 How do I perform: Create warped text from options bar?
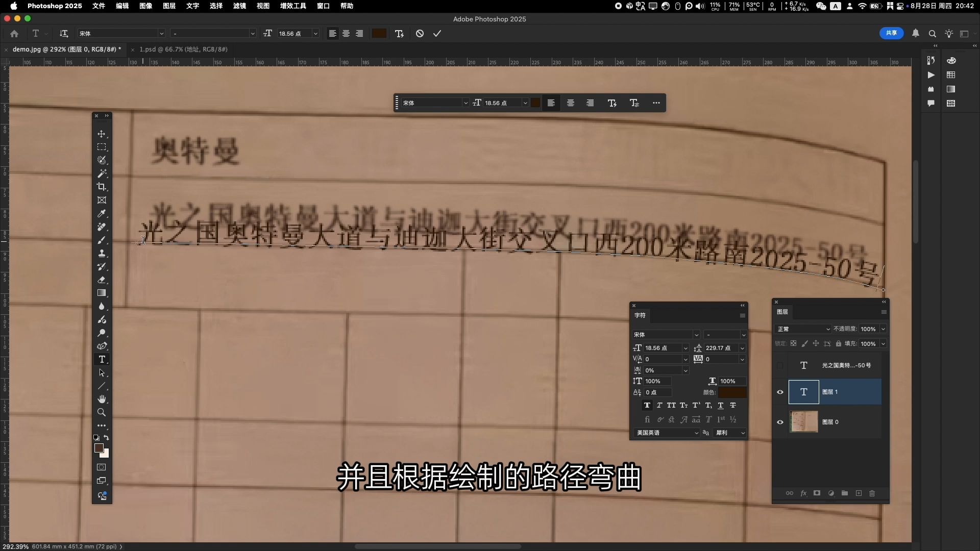point(399,34)
